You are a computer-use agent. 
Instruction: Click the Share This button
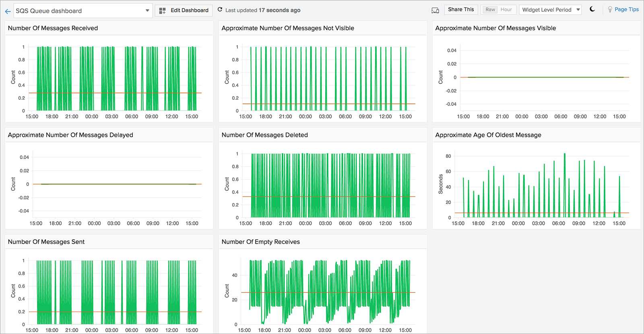[x=461, y=10]
